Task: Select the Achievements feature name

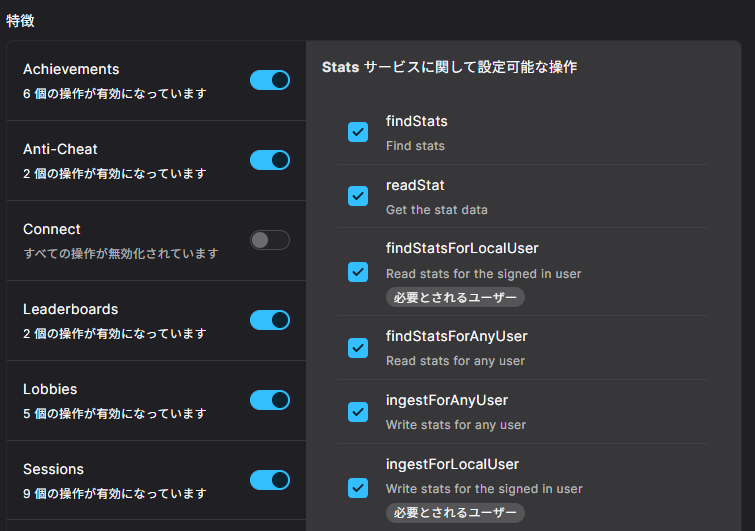Action: point(71,69)
